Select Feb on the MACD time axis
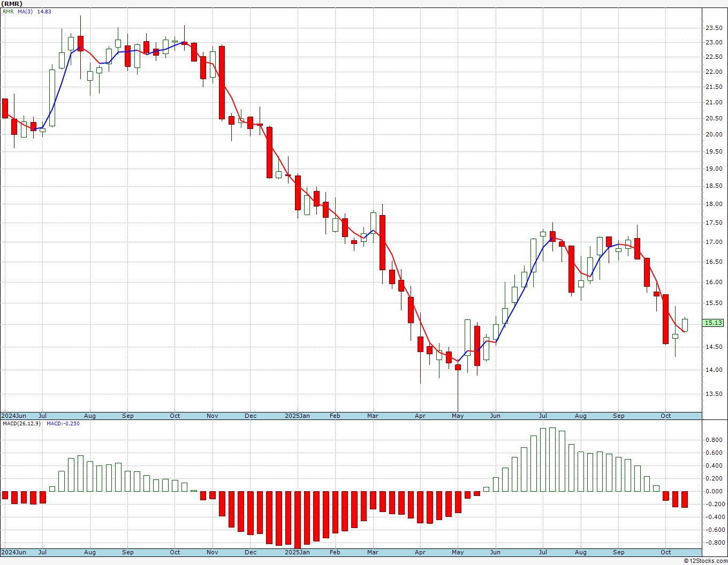This screenshot has width=728, height=565. [x=335, y=552]
